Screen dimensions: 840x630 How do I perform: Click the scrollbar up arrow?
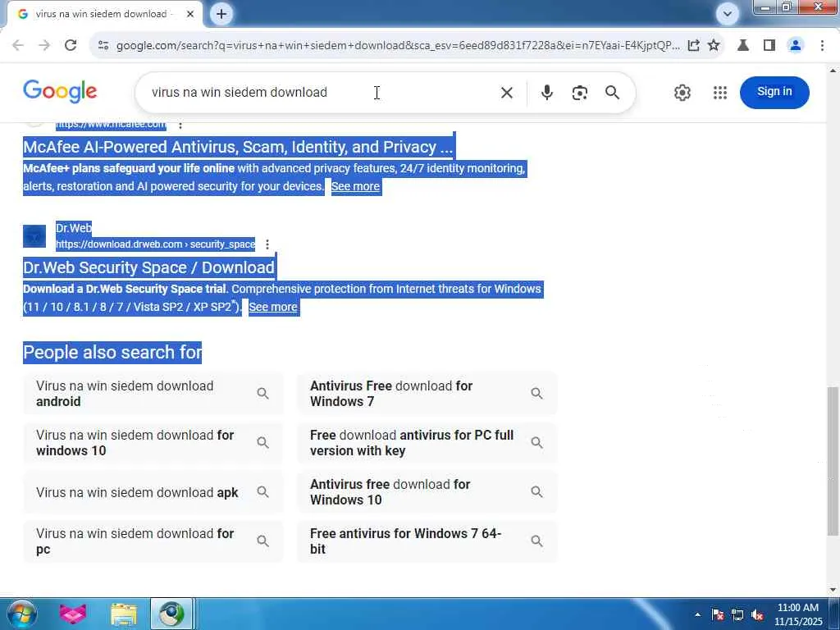[833, 71]
